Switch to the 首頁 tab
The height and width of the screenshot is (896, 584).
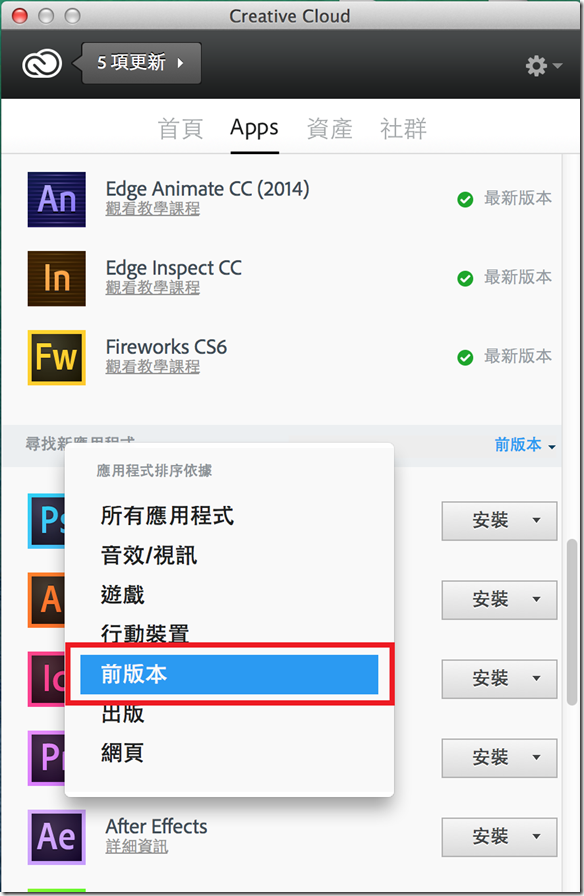(180, 129)
